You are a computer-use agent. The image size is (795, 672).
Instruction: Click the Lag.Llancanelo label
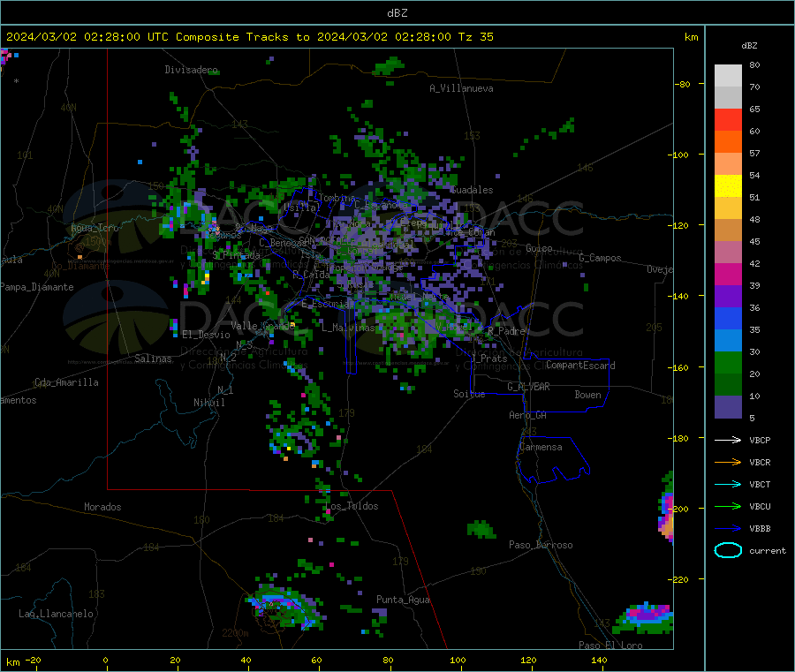coord(57,614)
